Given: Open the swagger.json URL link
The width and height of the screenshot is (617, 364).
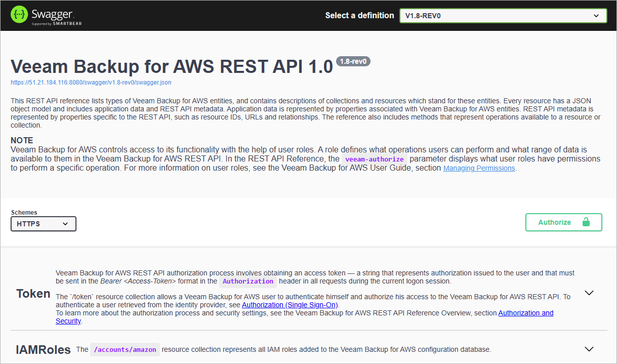Looking at the screenshot, I should [91, 82].
